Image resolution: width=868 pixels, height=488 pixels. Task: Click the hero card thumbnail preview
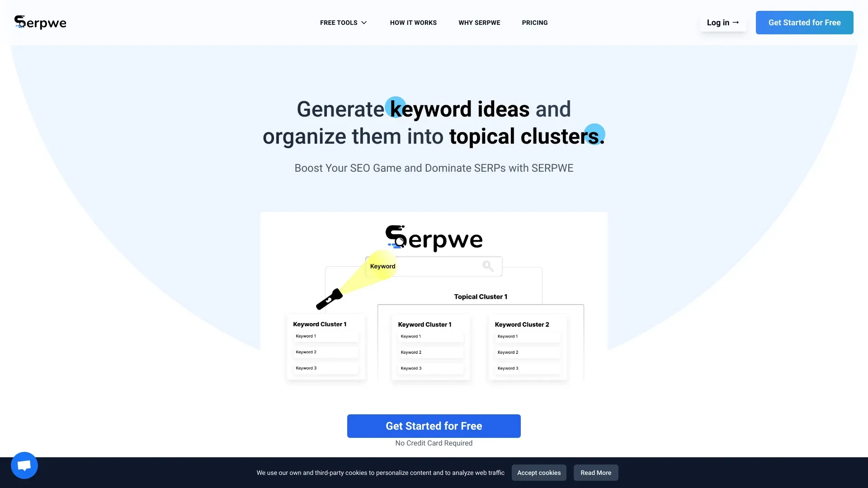(434, 297)
